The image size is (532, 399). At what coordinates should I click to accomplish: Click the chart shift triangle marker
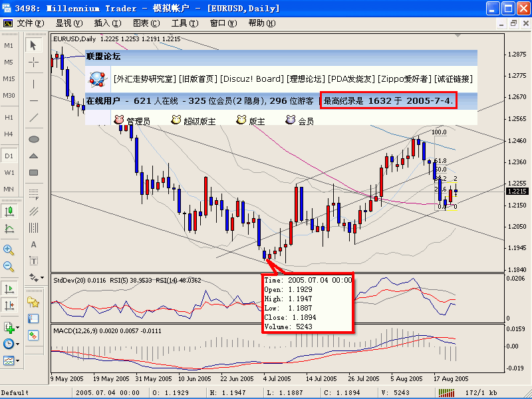458,35
